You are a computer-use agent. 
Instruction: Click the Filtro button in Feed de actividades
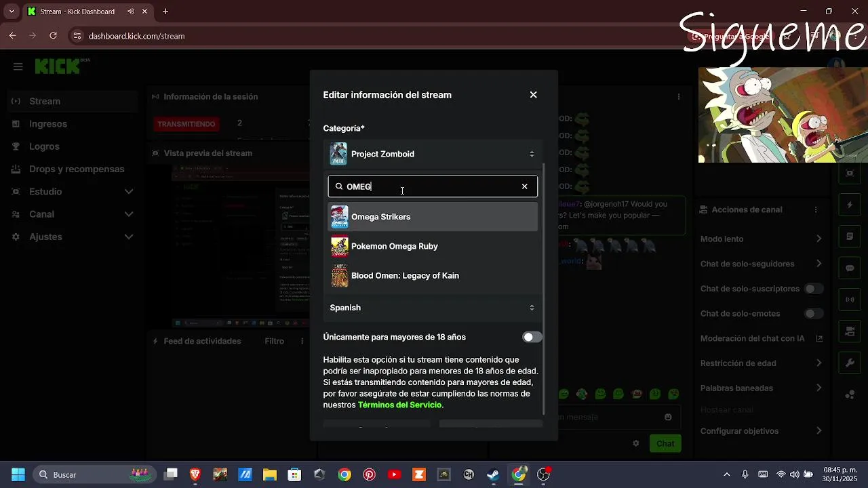coord(274,341)
